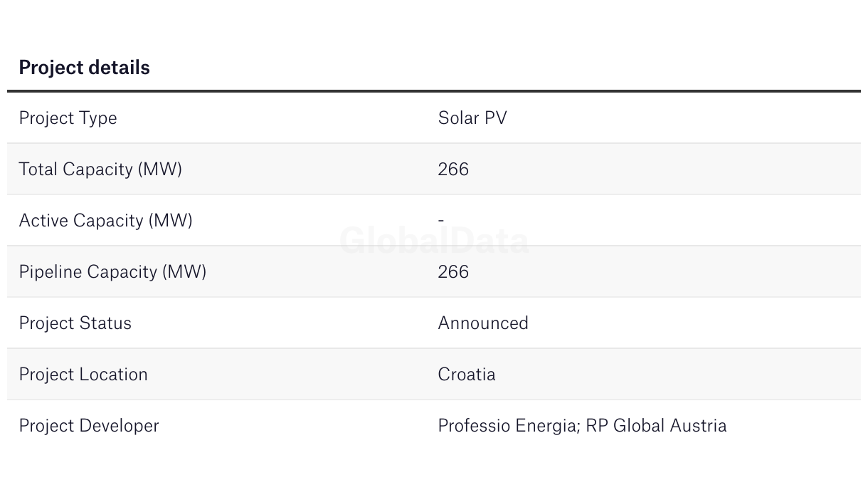
Task: Click the Announced status value
Action: 483,323
